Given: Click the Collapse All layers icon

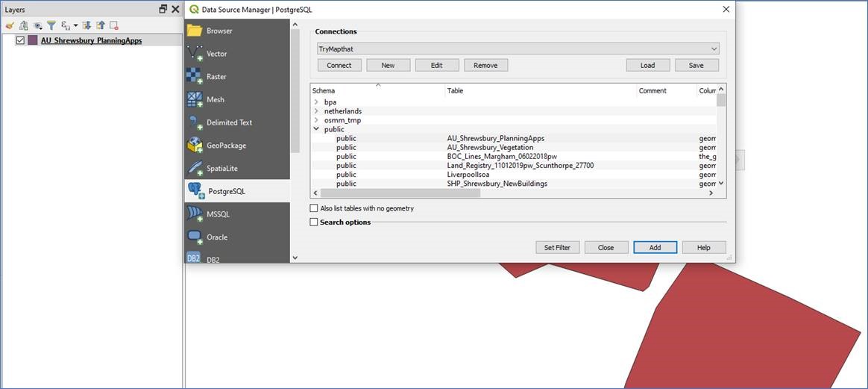Looking at the screenshot, I should click(x=100, y=25).
